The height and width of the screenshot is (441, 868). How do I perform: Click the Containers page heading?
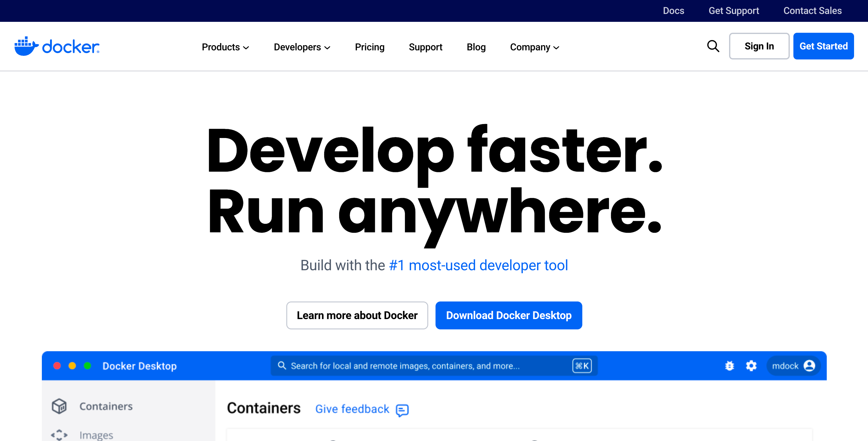tap(264, 408)
